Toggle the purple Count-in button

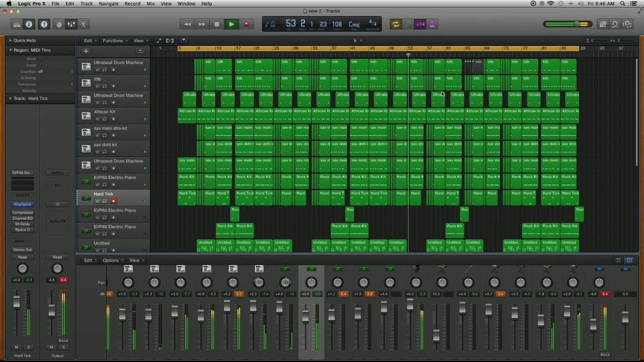pos(420,24)
